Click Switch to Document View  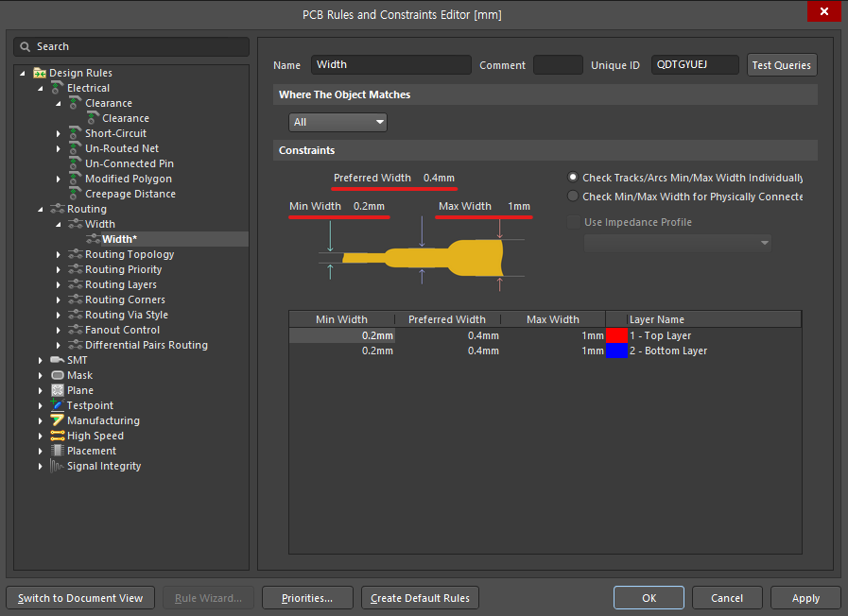(80, 598)
